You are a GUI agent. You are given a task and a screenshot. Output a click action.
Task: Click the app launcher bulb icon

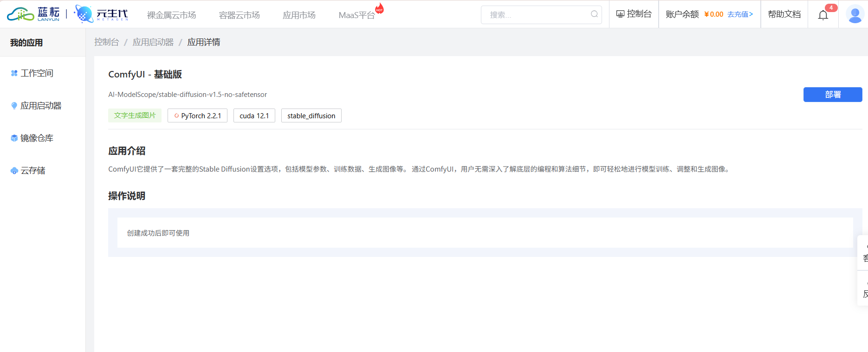pos(14,106)
